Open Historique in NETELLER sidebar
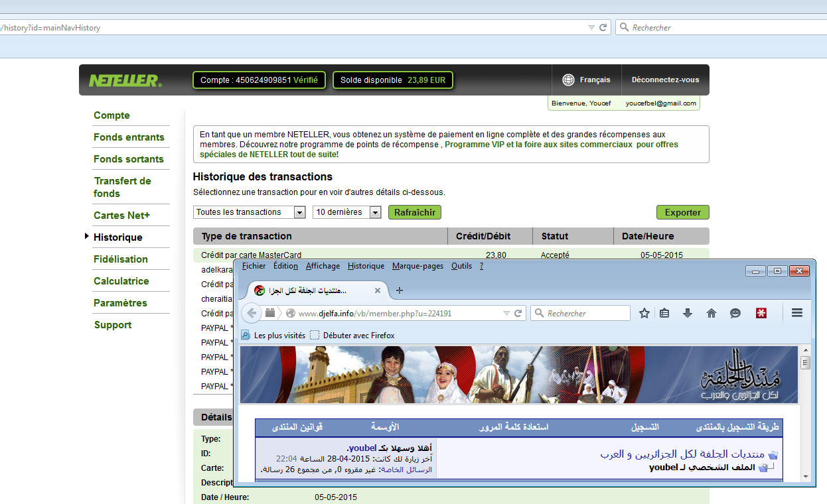The image size is (827, 504). [118, 237]
